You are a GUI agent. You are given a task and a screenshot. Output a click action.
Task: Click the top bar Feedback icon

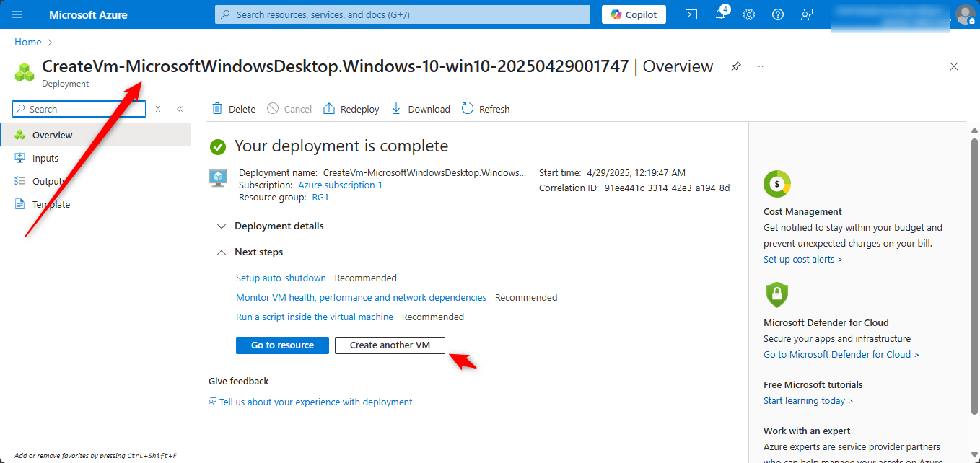click(x=807, y=14)
